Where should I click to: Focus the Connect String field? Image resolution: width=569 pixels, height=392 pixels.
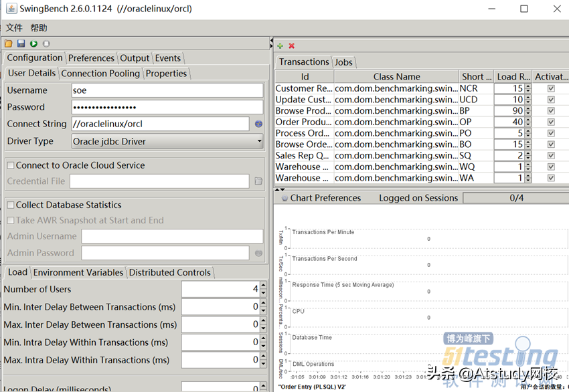161,124
